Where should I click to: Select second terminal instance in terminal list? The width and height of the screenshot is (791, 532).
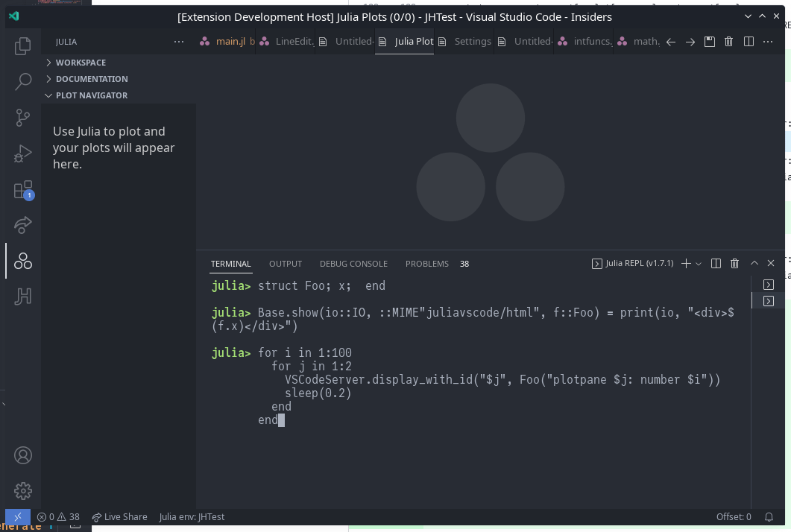(x=769, y=301)
